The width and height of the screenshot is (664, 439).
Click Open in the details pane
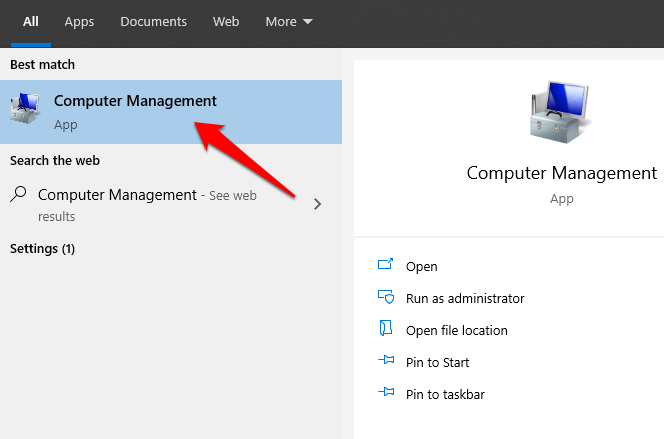pos(421,266)
